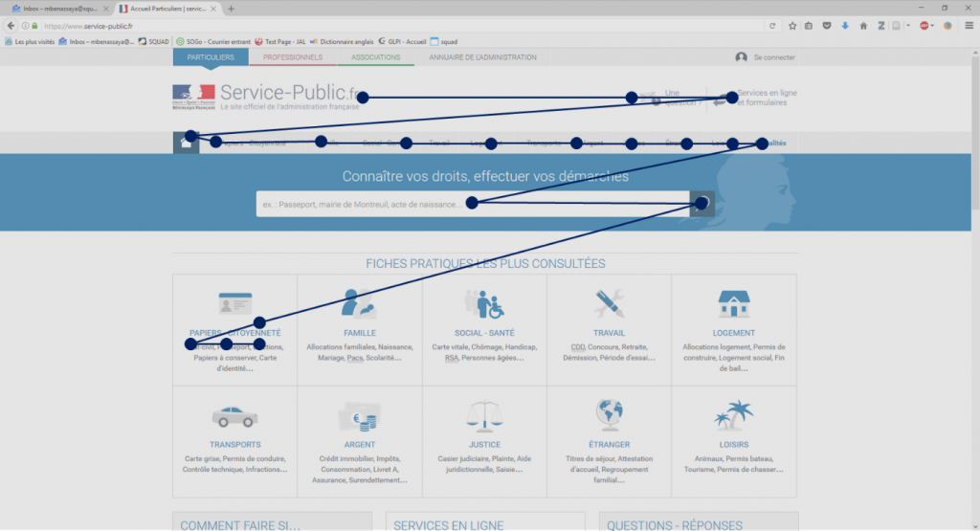980x531 pixels.
Task: Open the Argent money icon
Action: [x=359, y=417]
